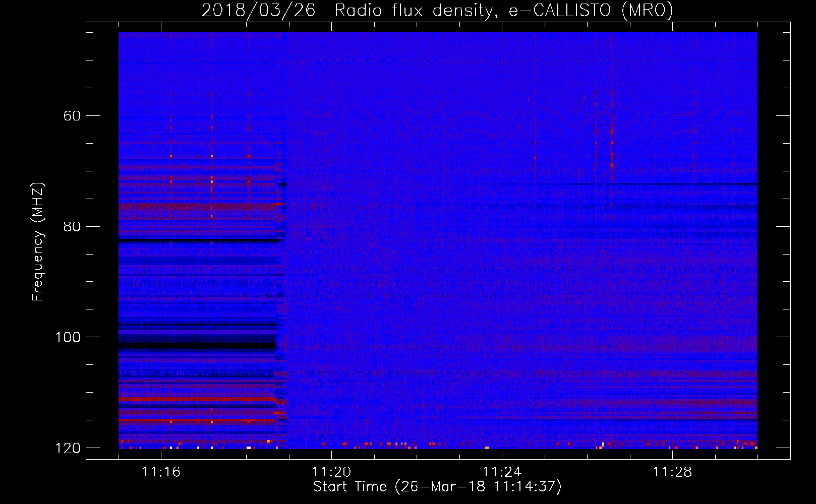This screenshot has height=504, width=816.
Task: Click the 11:16 time tick label
Action: click(161, 472)
